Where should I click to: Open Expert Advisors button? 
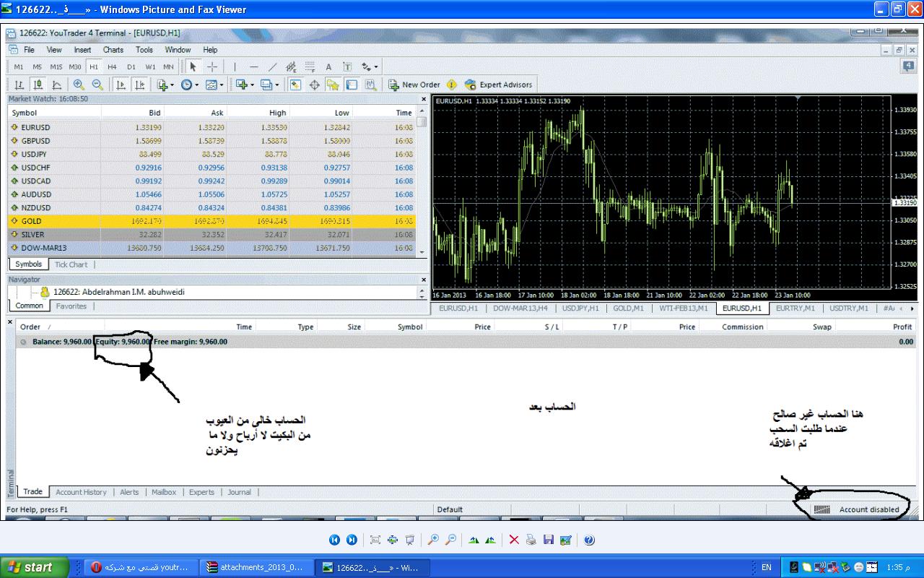(x=499, y=85)
